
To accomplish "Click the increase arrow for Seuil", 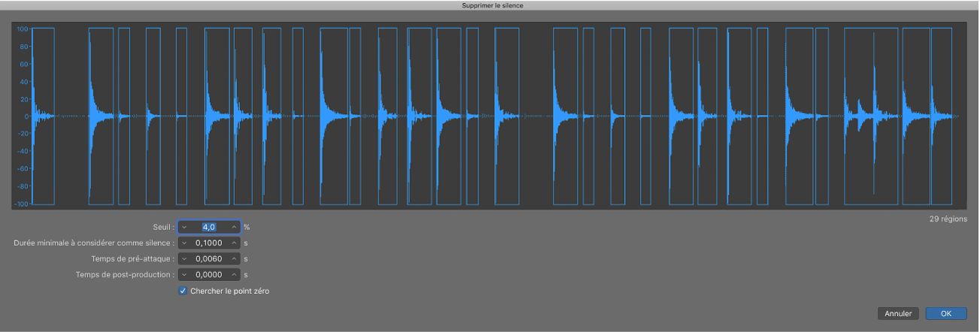I will [x=234, y=227].
